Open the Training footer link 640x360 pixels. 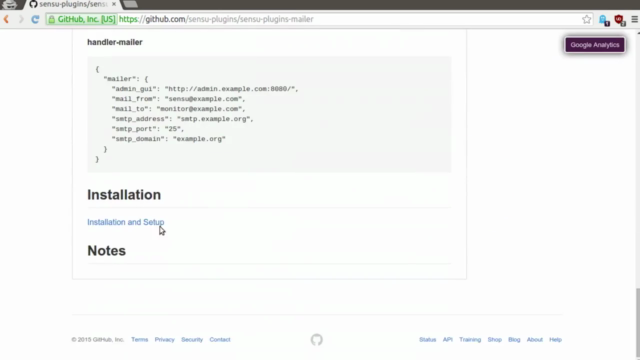click(x=470, y=340)
